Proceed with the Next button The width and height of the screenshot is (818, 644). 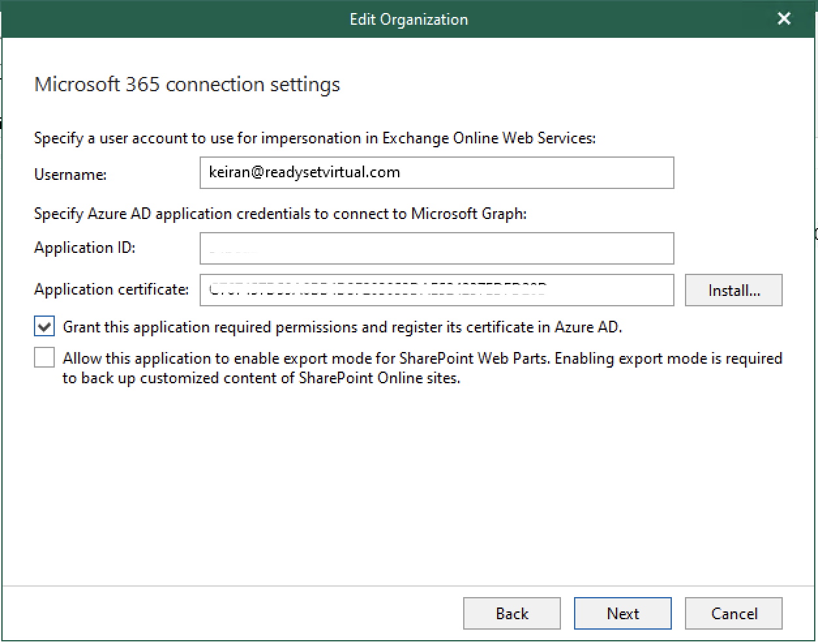click(623, 613)
